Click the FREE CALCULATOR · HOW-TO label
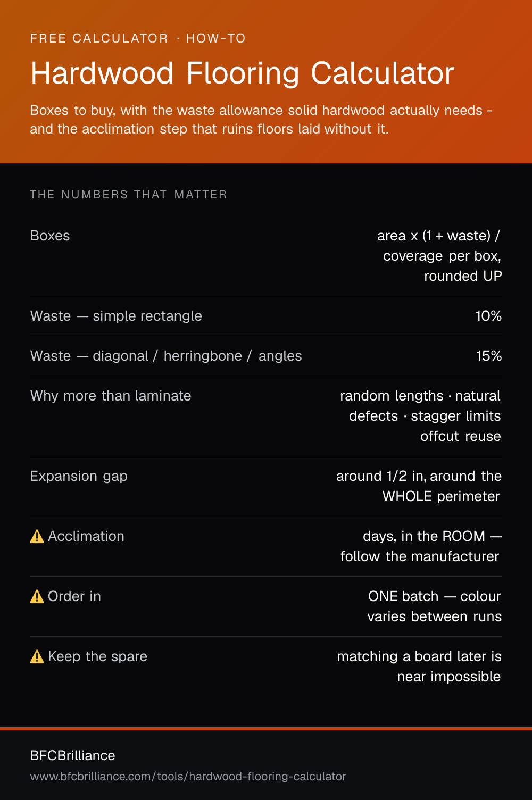 (x=138, y=38)
